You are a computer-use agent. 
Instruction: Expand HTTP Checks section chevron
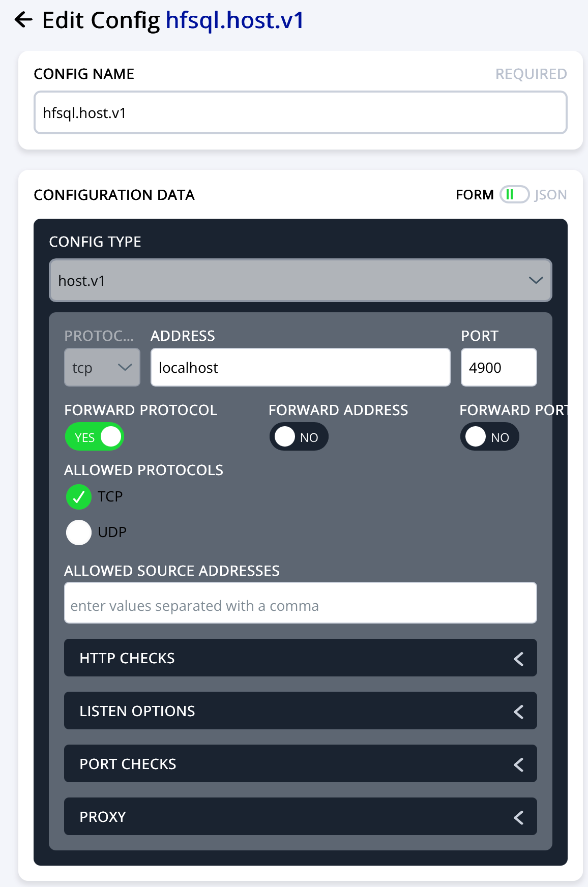coord(518,659)
